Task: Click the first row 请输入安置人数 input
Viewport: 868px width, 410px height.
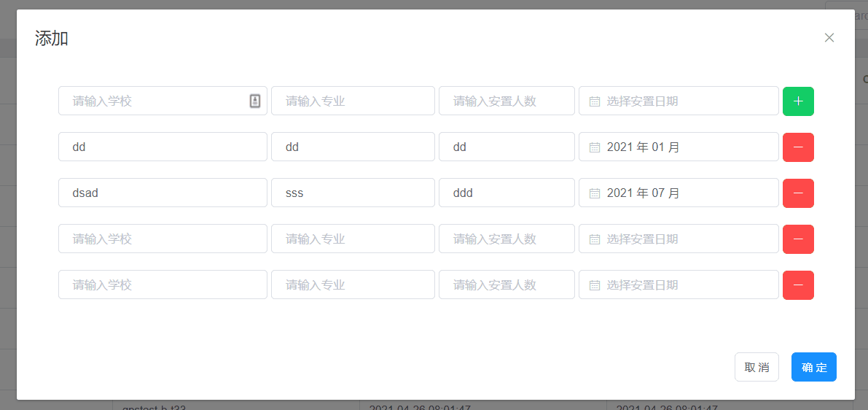Action: coord(507,101)
